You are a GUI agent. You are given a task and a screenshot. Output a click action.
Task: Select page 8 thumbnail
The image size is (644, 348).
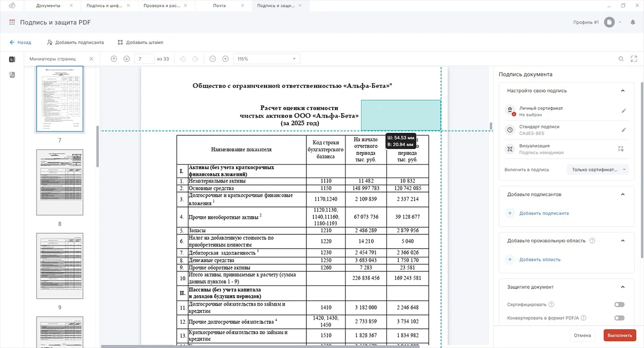pos(60,183)
